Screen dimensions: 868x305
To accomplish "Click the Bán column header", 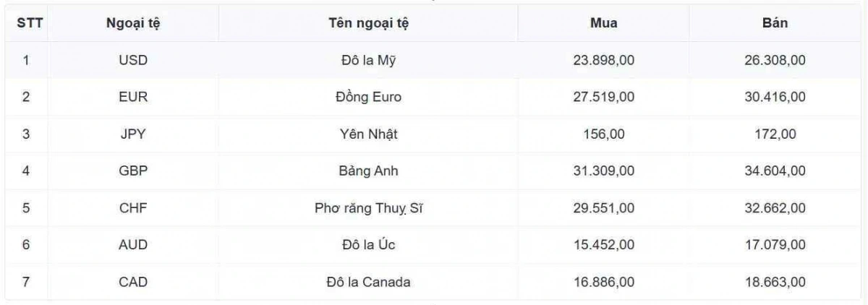I will click(x=775, y=23).
